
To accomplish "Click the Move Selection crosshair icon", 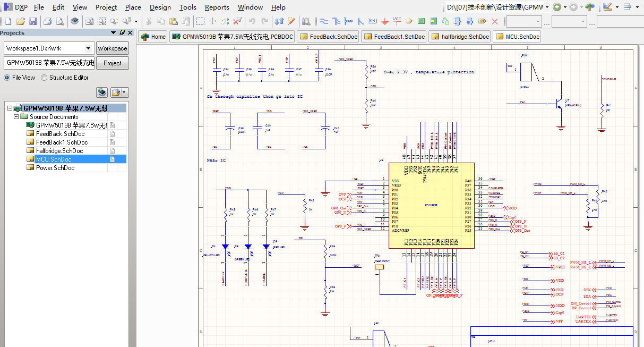I will click(x=212, y=21).
